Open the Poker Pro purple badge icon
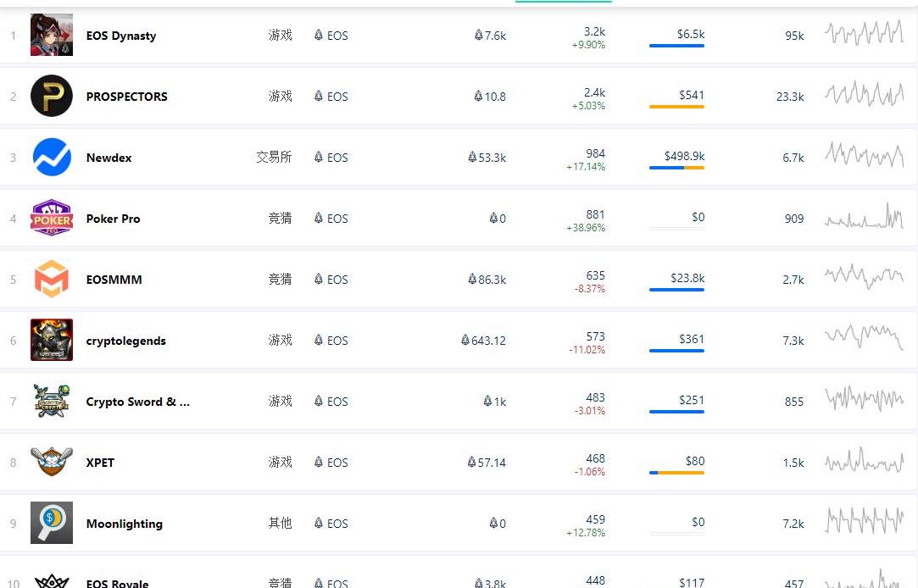This screenshot has height=588, width=918. click(x=52, y=218)
